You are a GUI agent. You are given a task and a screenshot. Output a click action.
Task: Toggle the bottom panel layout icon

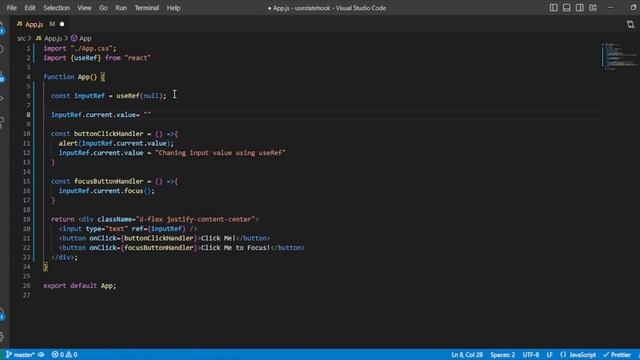567,8
